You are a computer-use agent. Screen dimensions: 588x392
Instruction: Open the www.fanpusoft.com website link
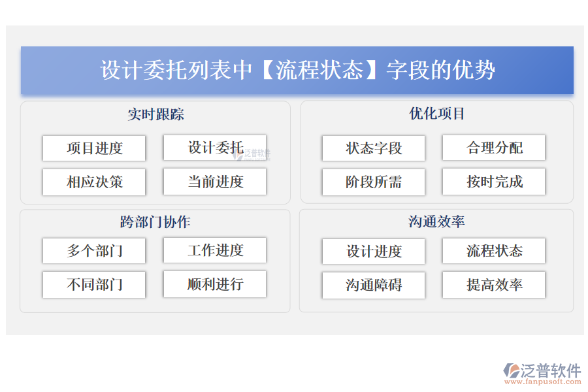click(x=541, y=382)
